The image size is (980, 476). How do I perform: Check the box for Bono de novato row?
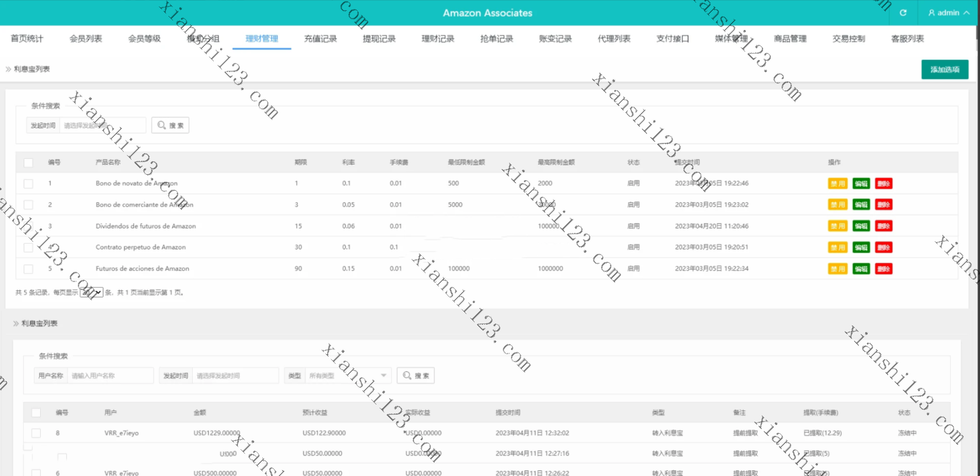coord(28,184)
